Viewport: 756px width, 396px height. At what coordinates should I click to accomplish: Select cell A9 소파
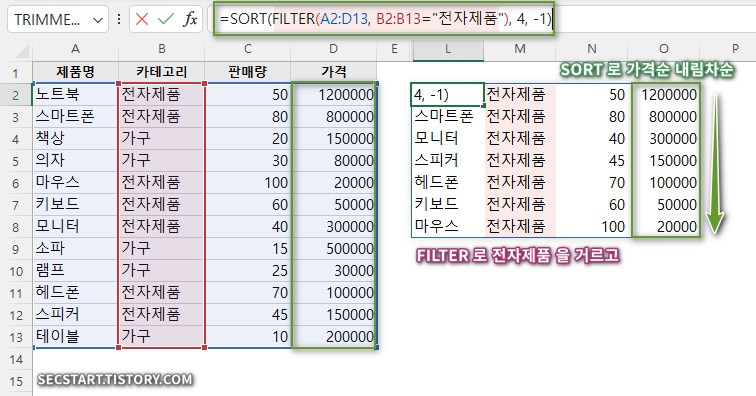coord(75,248)
